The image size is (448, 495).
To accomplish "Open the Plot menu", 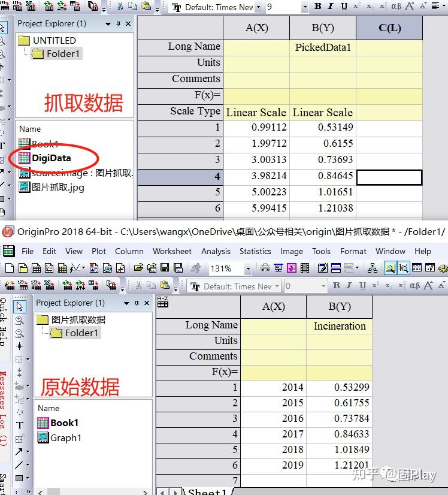I will click(x=99, y=251).
